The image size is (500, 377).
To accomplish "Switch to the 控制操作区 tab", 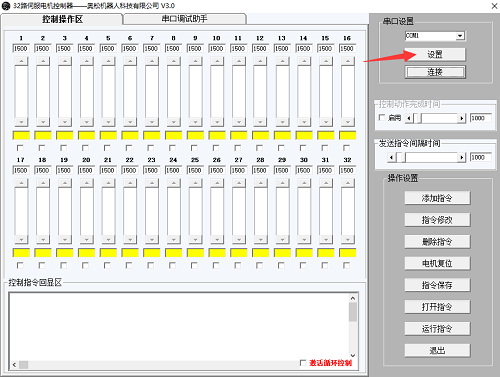I will pos(62,19).
